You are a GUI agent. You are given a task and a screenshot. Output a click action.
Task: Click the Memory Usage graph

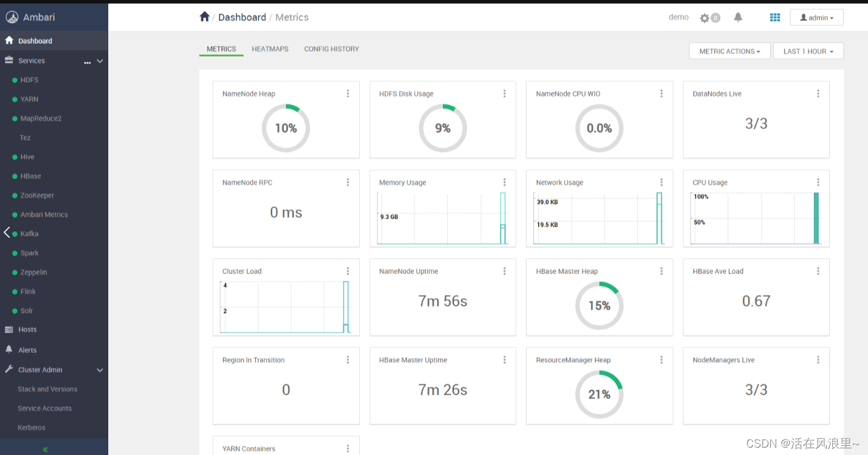pos(443,218)
